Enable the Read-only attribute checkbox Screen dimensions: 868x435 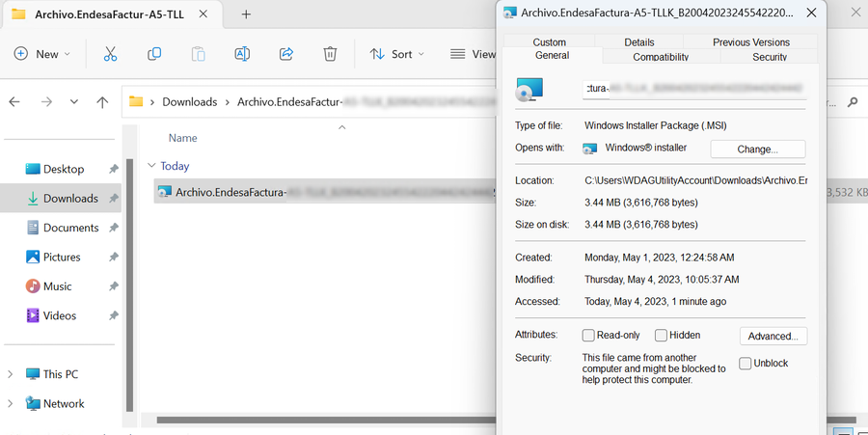click(588, 336)
